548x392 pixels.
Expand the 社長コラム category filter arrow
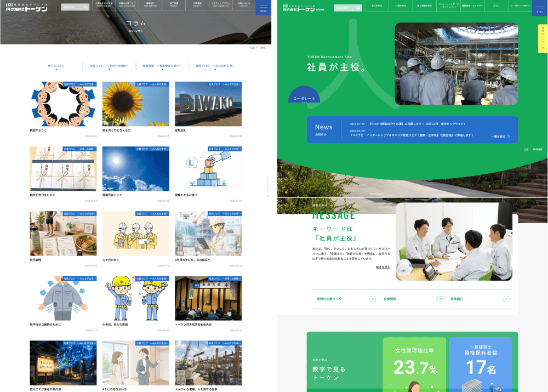click(109, 70)
